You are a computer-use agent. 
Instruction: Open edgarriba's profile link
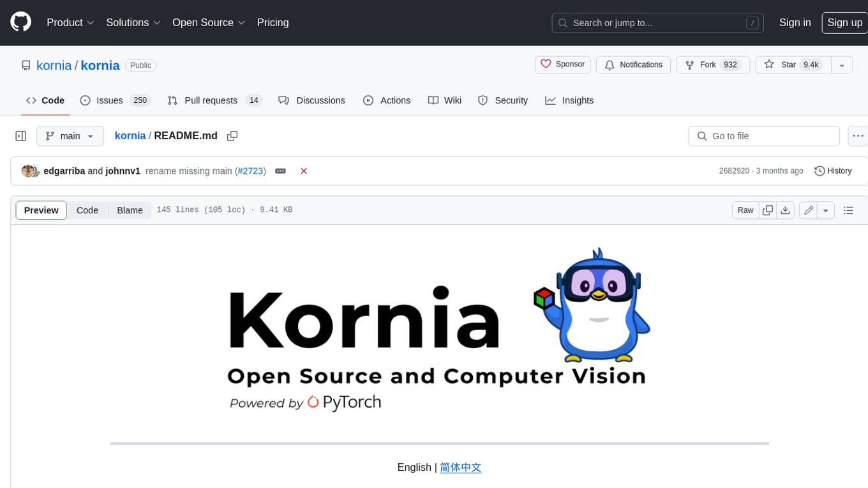click(64, 171)
